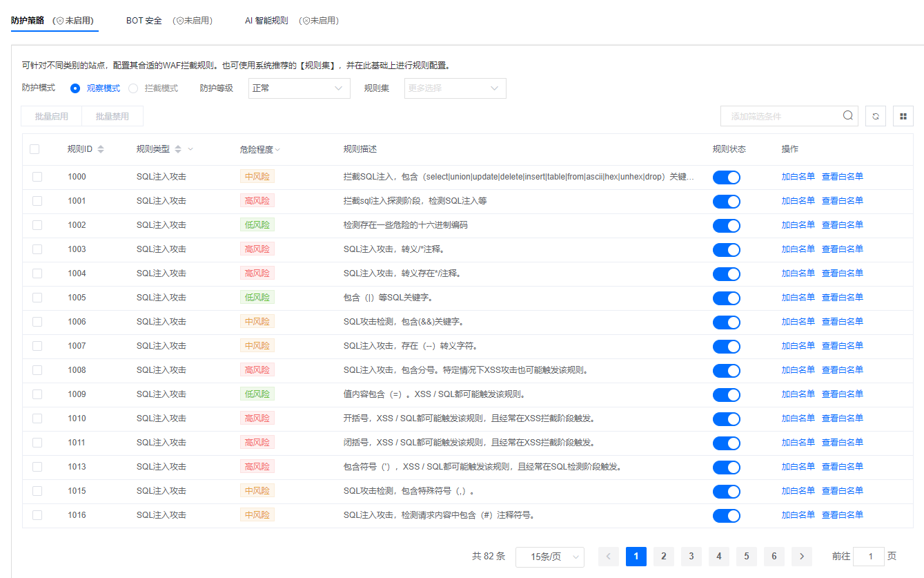Click 高风险 tag of rule 1010

(x=257, y=418)
